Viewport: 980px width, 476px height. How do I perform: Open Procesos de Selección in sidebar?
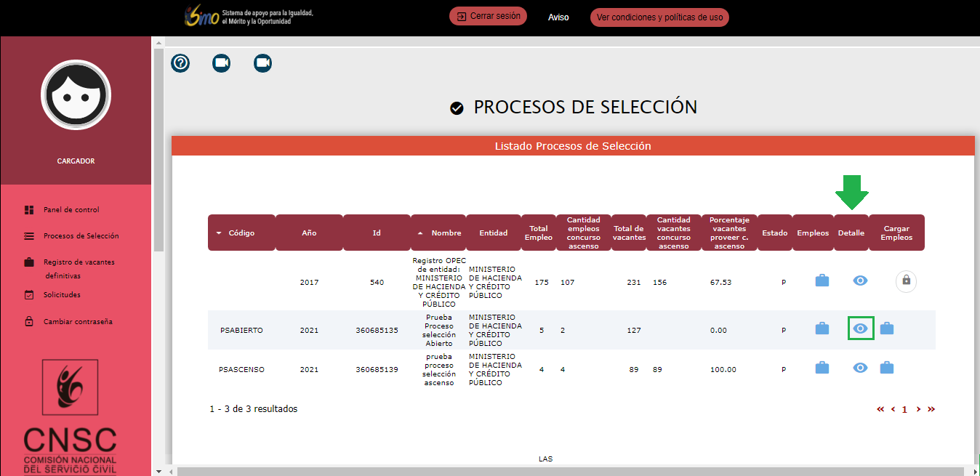click(81, 236)
